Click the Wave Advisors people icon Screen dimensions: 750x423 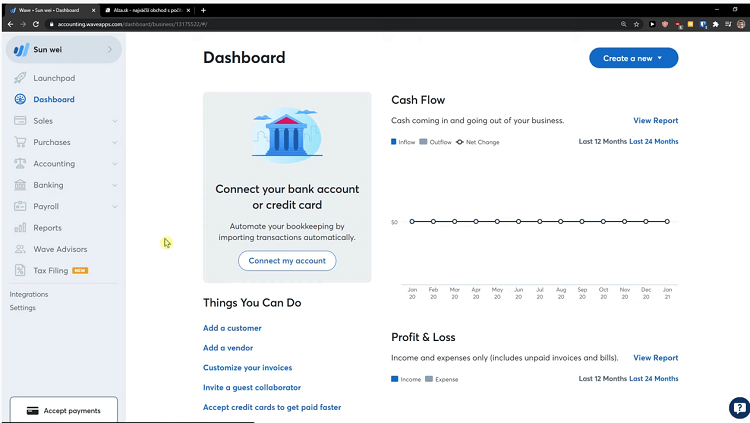(x=20, y=249)
